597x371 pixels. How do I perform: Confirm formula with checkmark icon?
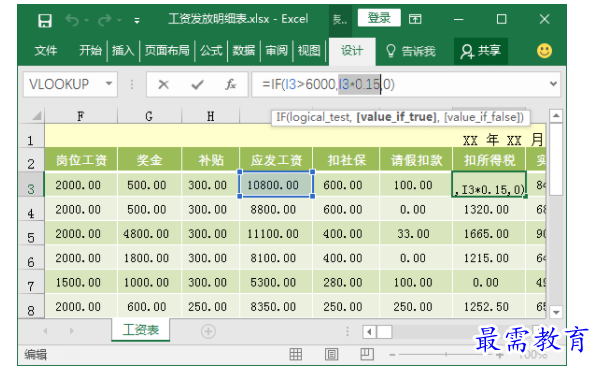(197, 84)
